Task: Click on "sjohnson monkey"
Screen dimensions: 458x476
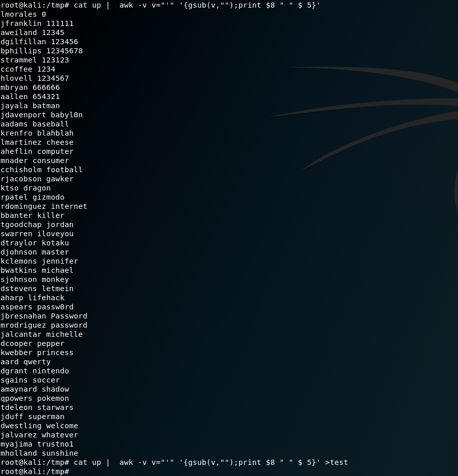Action: coord(35,279)
